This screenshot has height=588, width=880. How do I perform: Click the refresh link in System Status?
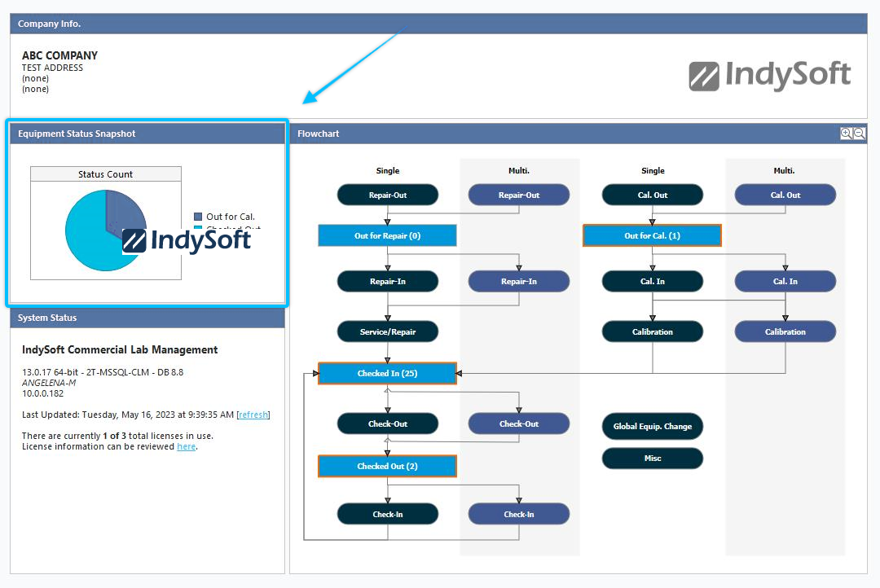click(x=253, y=415)
